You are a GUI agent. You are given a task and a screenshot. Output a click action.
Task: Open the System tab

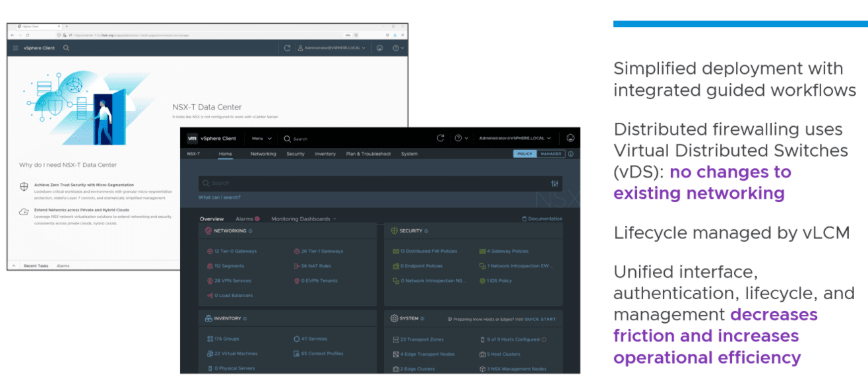(409, 154)
